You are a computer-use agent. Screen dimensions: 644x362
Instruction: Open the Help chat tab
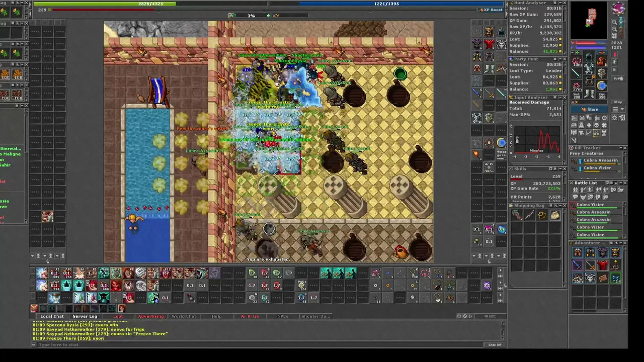point(216,316)
